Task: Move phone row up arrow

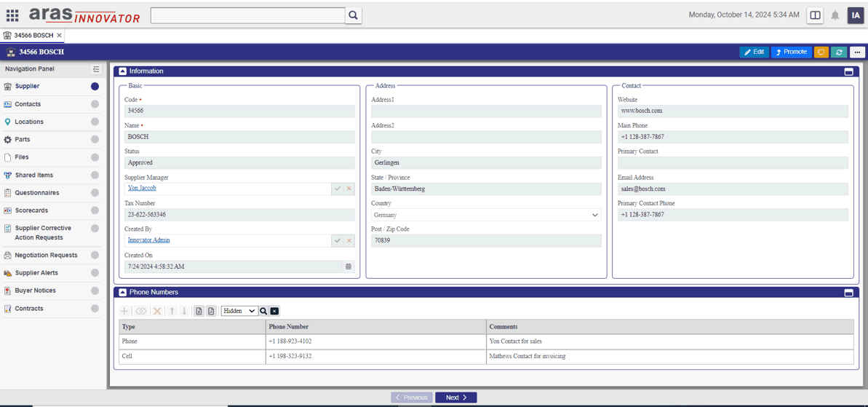Action: 172,311
